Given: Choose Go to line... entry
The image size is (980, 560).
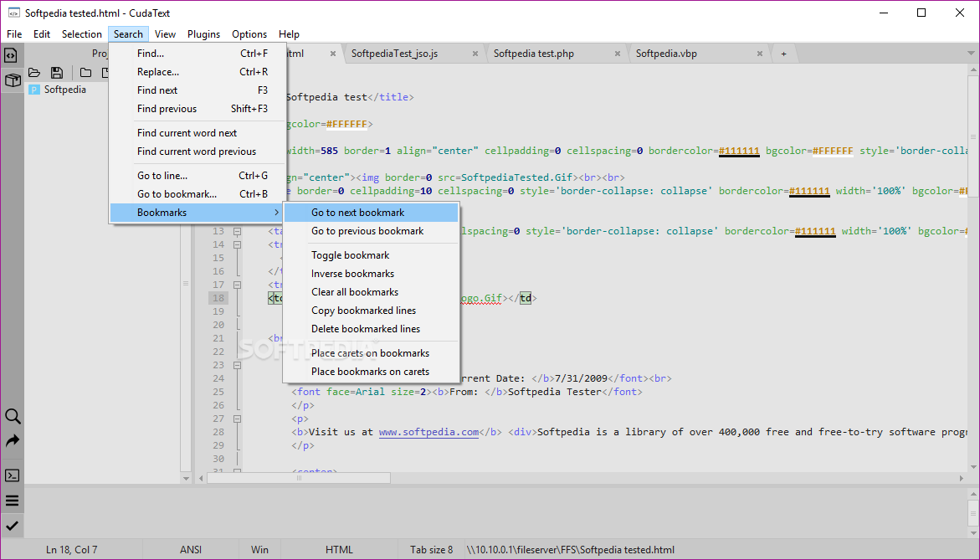Looking at the screenshot, I should (x=198, y=176).
